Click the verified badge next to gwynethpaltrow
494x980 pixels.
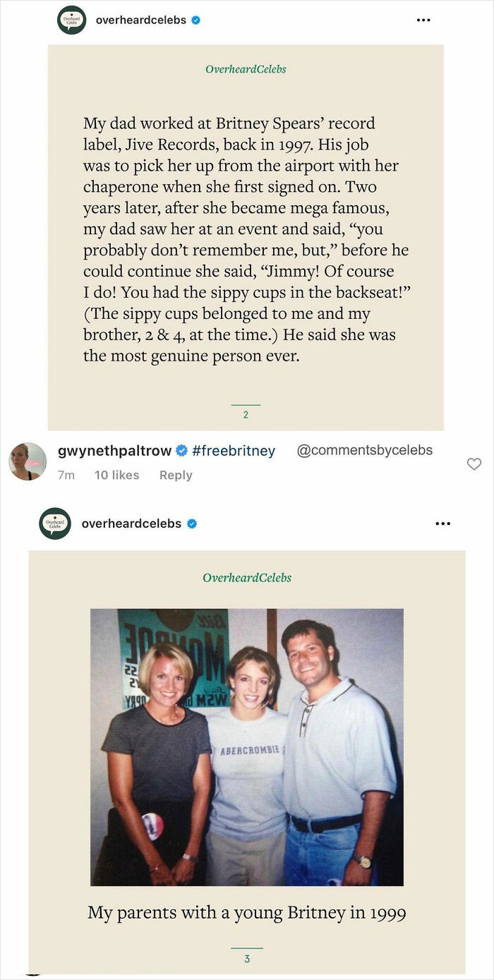point(181,451)
